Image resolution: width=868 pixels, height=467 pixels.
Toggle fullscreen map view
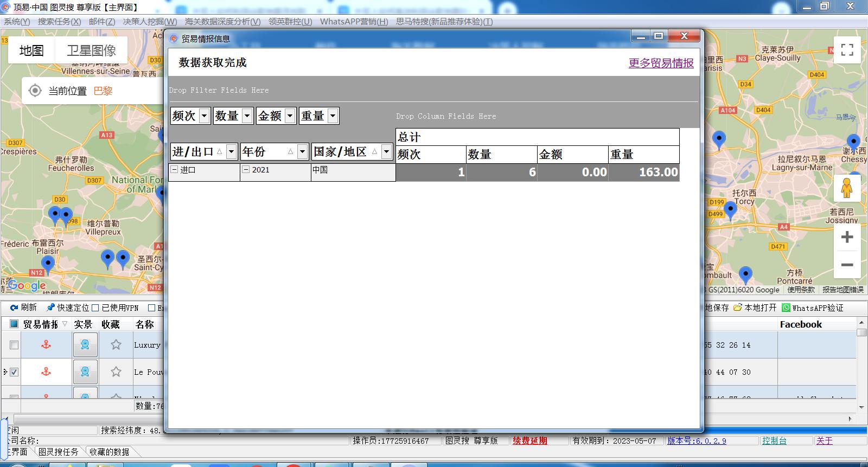click(847, 50)
